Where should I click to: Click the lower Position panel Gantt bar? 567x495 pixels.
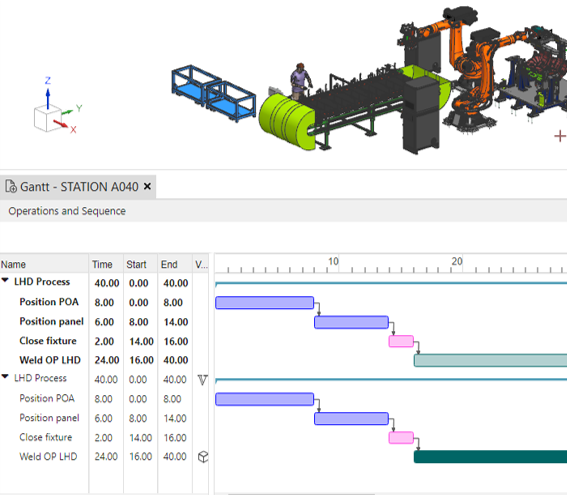(351, 419)
